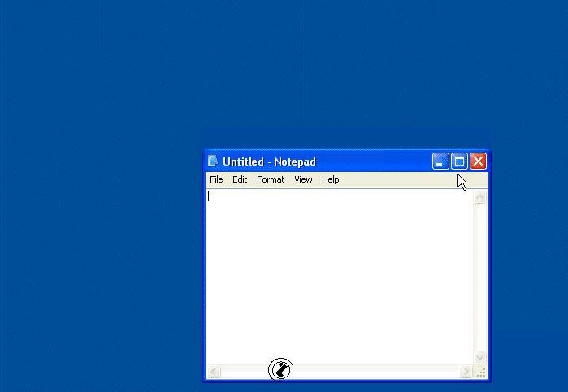Close the Untitled Notepad window
The height and width of the screenshot is (392, 568).
tap(478, 161)
